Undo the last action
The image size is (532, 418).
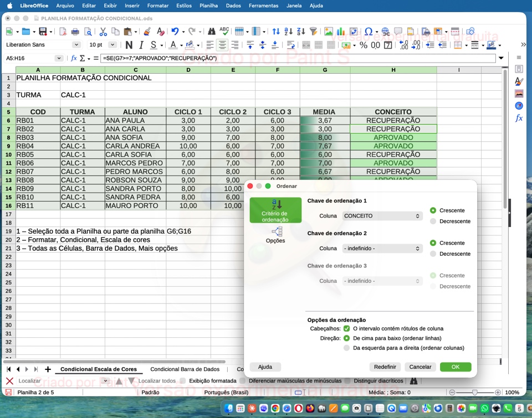coord(175,32)
